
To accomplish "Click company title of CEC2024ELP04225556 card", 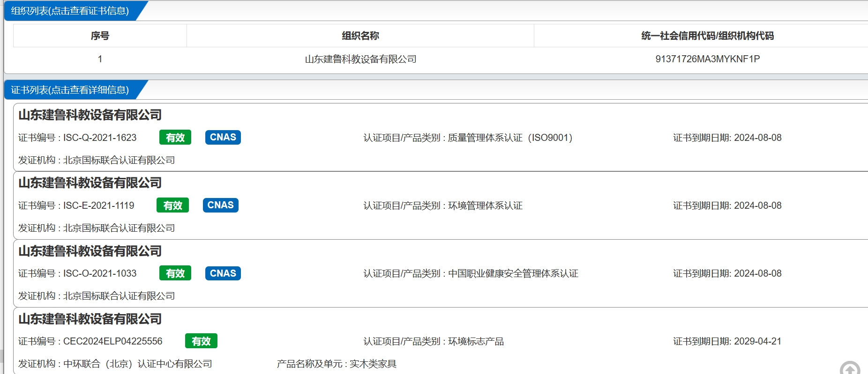I will point(90,319).
